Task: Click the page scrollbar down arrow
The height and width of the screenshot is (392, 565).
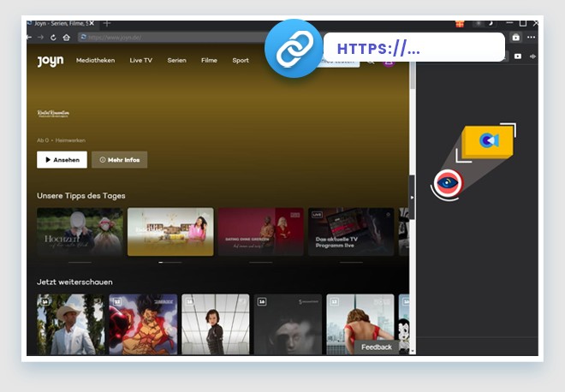Action: 413,351
